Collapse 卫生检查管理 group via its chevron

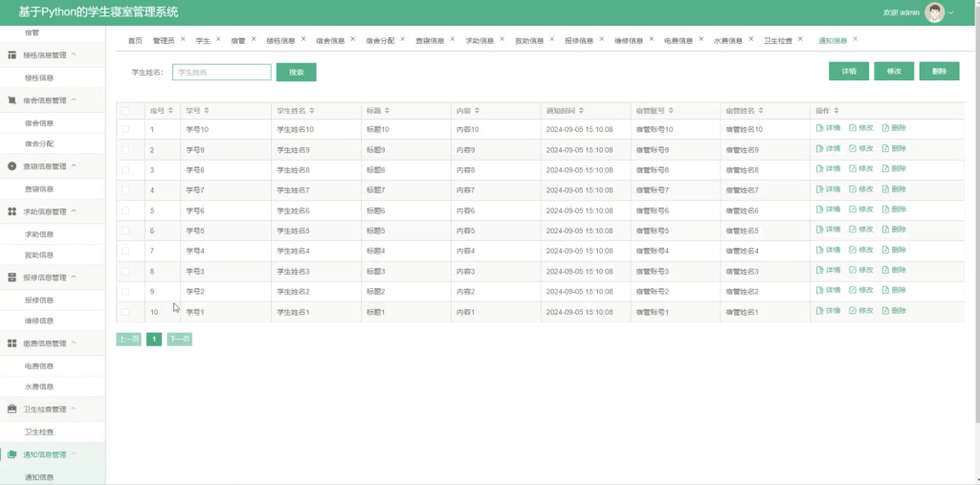(73, 408)
